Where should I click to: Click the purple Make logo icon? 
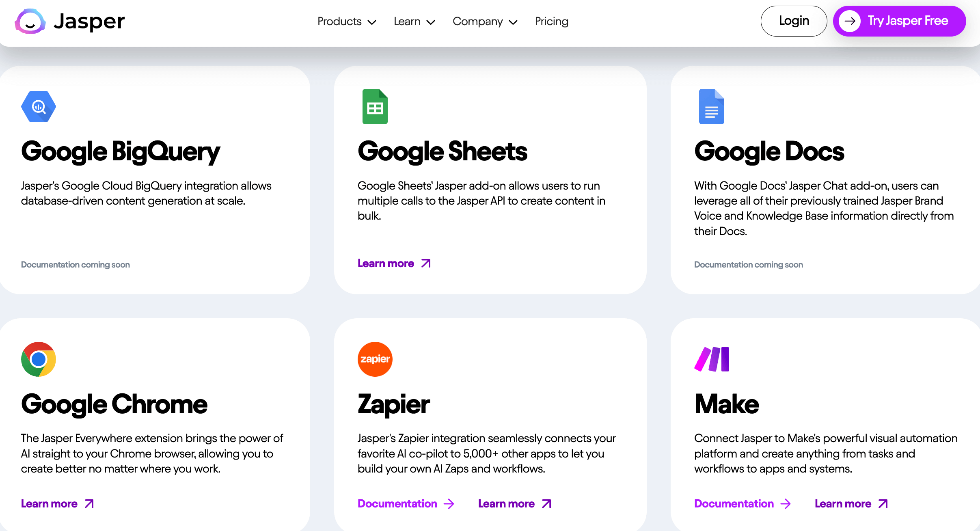pos(712,359)
